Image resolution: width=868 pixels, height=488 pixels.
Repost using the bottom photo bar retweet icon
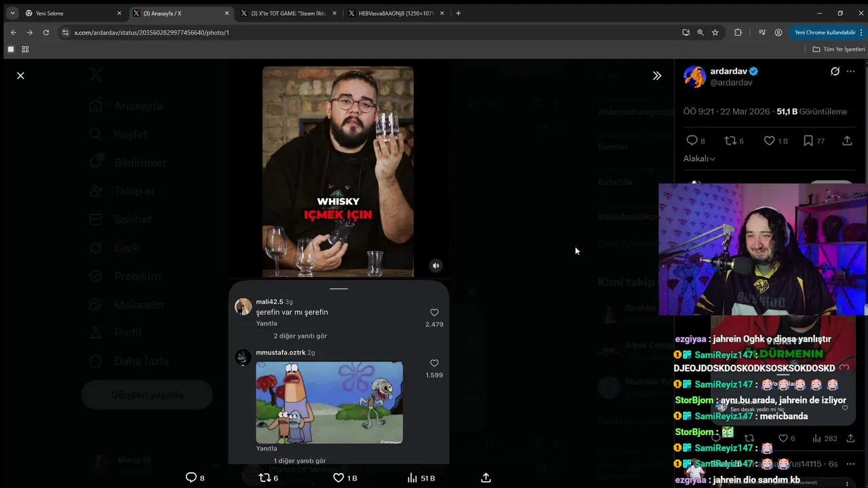(x=265, y=478)
